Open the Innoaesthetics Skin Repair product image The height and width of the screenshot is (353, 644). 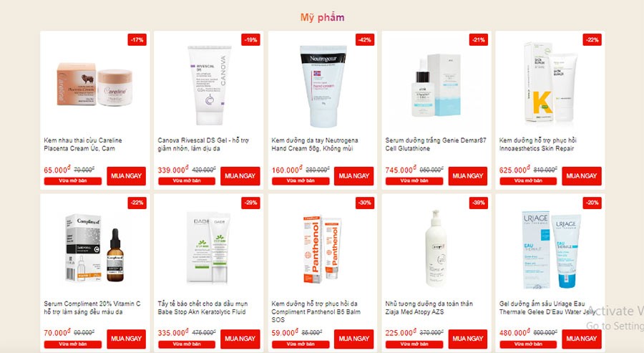tap(550, 84)
